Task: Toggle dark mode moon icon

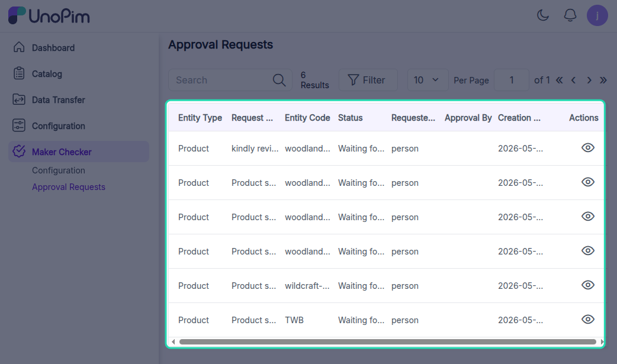Action: (543, 15)
